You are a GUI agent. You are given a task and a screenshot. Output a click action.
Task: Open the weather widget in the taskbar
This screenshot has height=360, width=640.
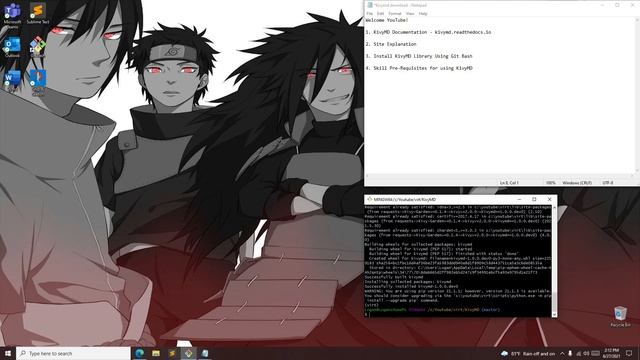(x=529, y=353)
